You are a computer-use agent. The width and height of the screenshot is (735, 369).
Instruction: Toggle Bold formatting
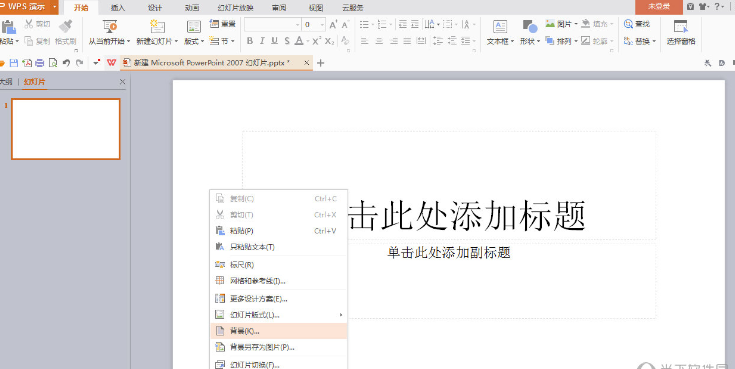click(250, 41)
